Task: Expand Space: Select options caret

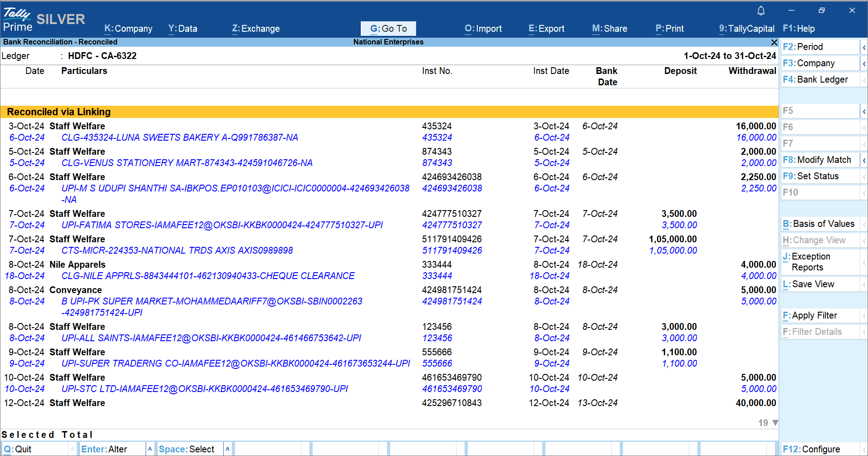Action: (227, 449)
